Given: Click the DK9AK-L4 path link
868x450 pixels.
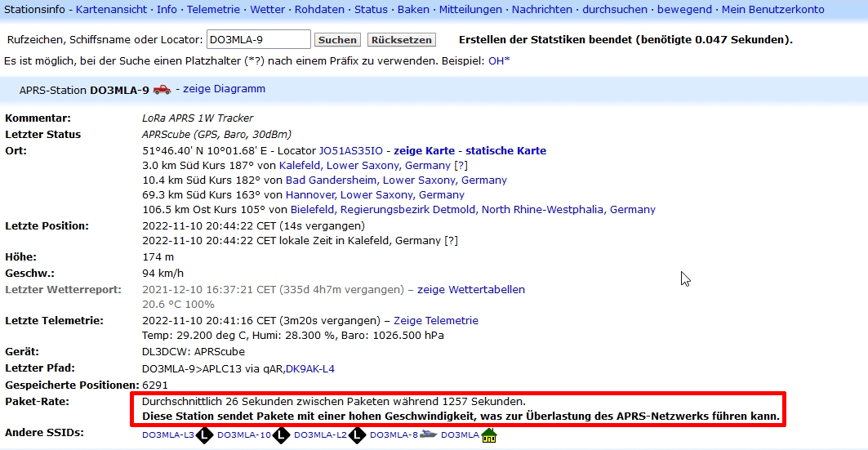Looking at the screenshot, I should click(x=310, y=369).
